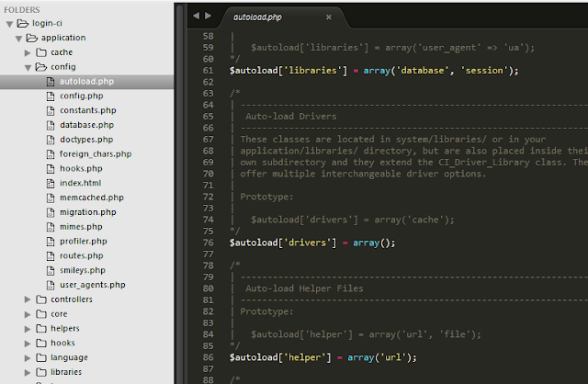Open user_agents.php from the sidebar
Screen dimensions: 588x384
click(92, 285)
